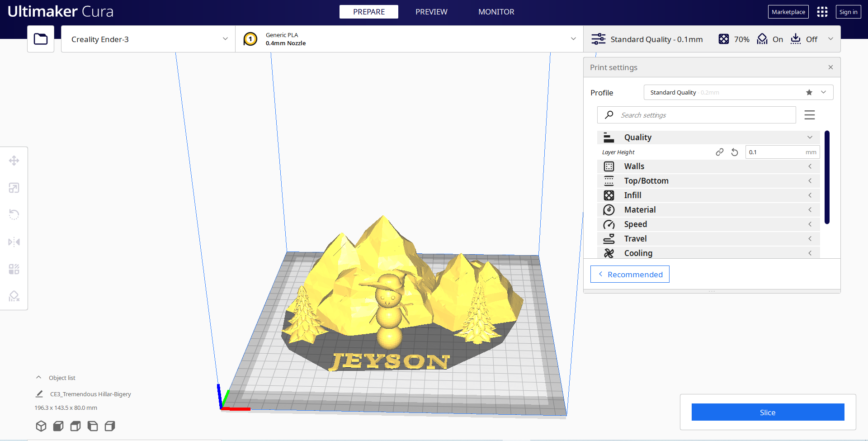
Task: Switch to right side view cube icon
Action: click(x=110, y=426)
